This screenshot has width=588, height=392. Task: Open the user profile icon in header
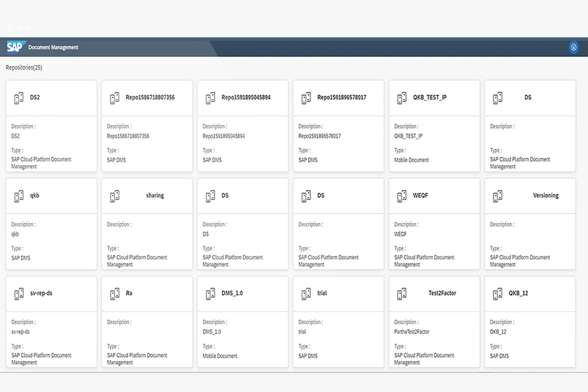point(574,47)
